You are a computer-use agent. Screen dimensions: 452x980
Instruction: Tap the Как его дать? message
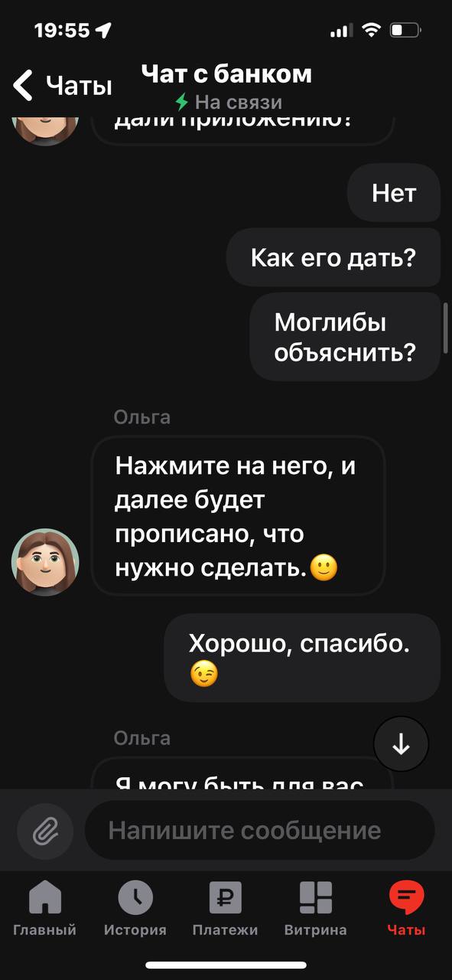coord(333,257)
